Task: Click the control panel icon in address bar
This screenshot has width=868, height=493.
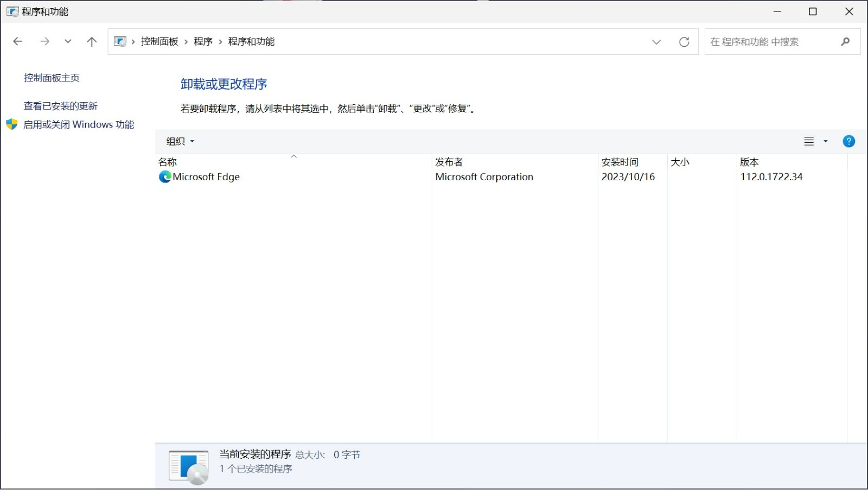Action: [120, 41]
